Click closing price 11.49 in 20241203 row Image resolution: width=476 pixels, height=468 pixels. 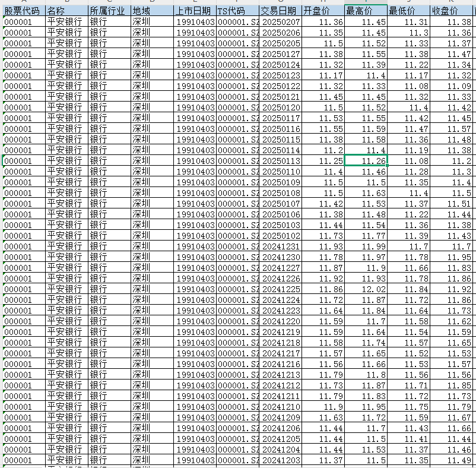click(452, 460)
